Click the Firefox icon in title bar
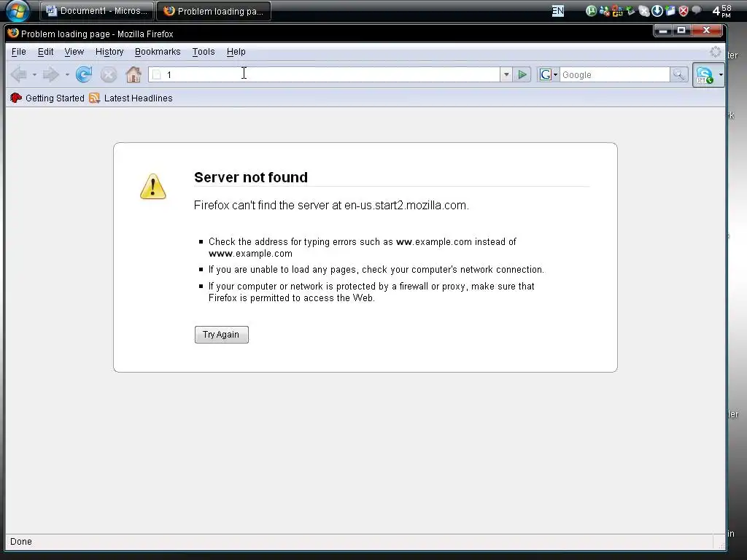747x560 pixels. [x=13, y=34]
